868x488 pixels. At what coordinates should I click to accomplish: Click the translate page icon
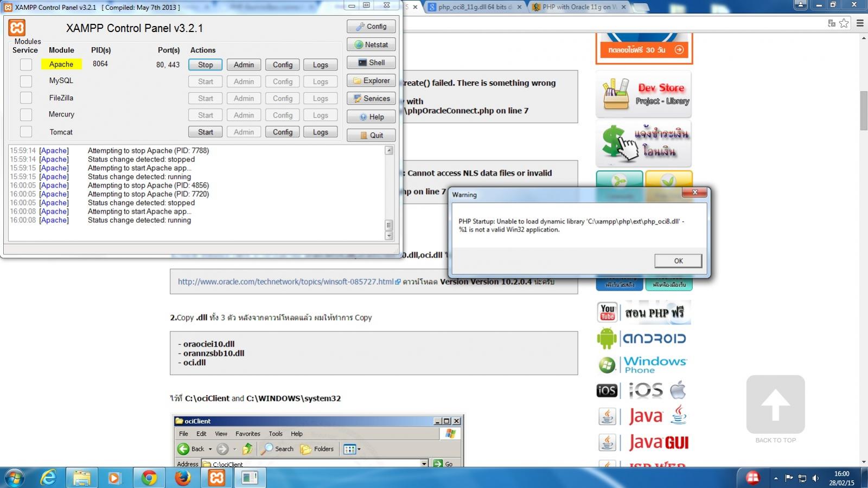click(x=832, y=23)
